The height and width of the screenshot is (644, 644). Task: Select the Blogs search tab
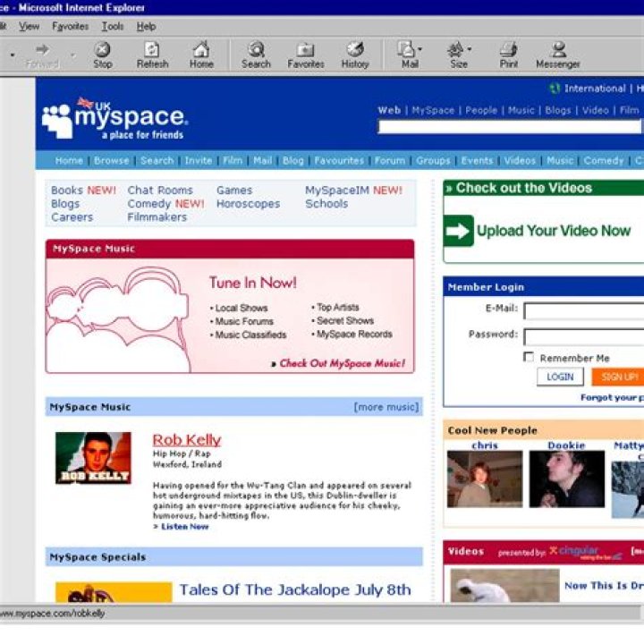click(558, 110)
